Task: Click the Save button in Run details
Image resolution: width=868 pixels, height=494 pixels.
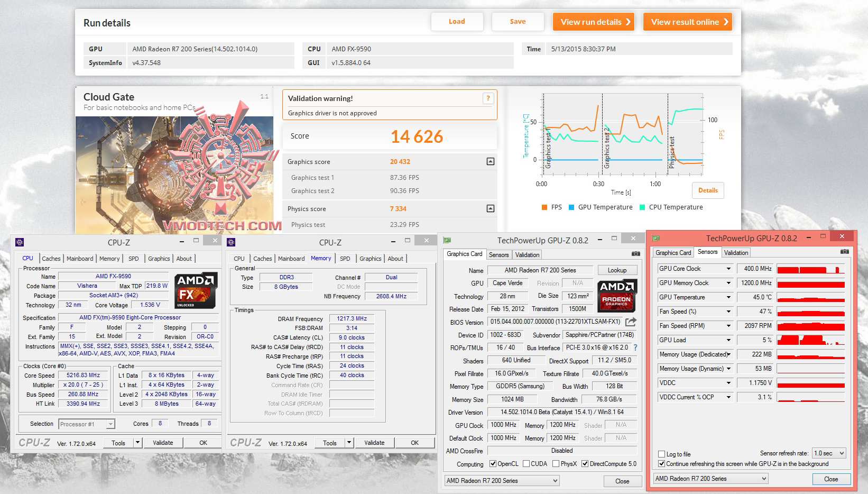Action: coord(518,22)
